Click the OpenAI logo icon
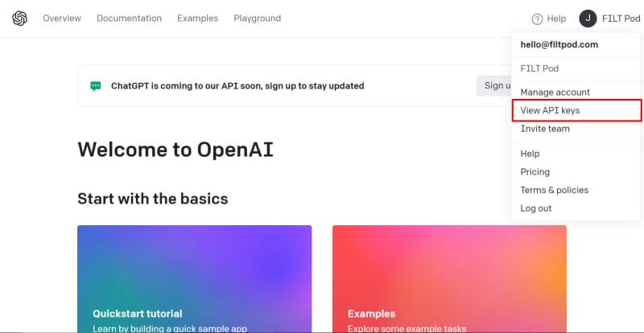This screenshot has height=333, width=644. 19,18
